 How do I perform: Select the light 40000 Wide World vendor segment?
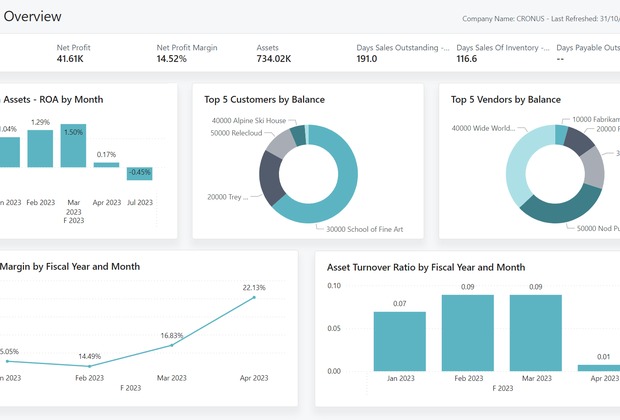point(520,162)
